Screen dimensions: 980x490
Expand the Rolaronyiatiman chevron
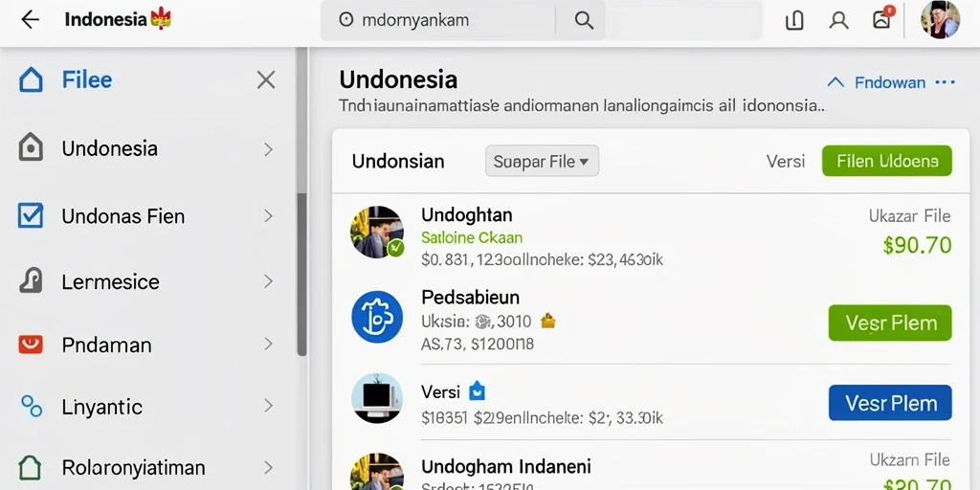pyautogui.click(x=268, y=467)
